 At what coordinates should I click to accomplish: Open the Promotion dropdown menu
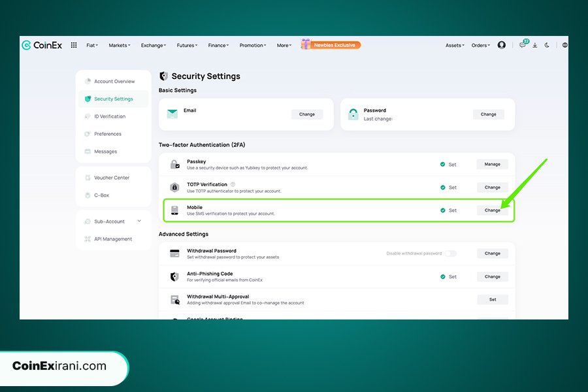click(253, 45)
